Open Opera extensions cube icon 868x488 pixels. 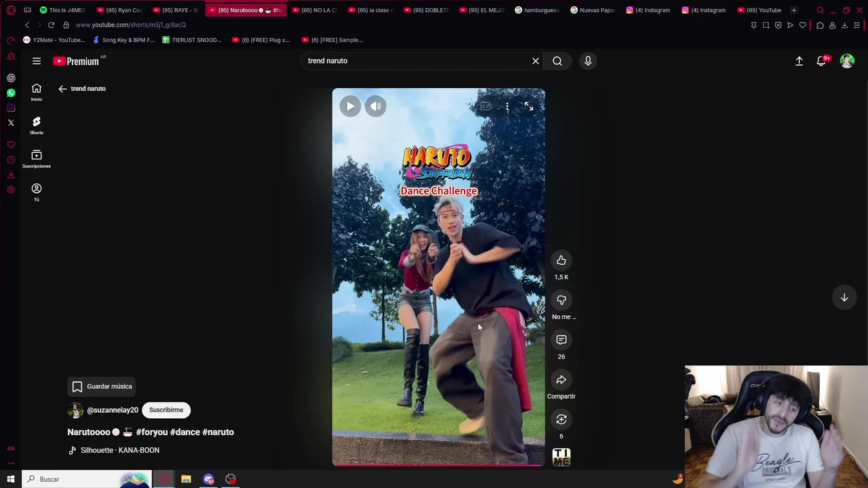pyautogui.click(x=820, y=25)
